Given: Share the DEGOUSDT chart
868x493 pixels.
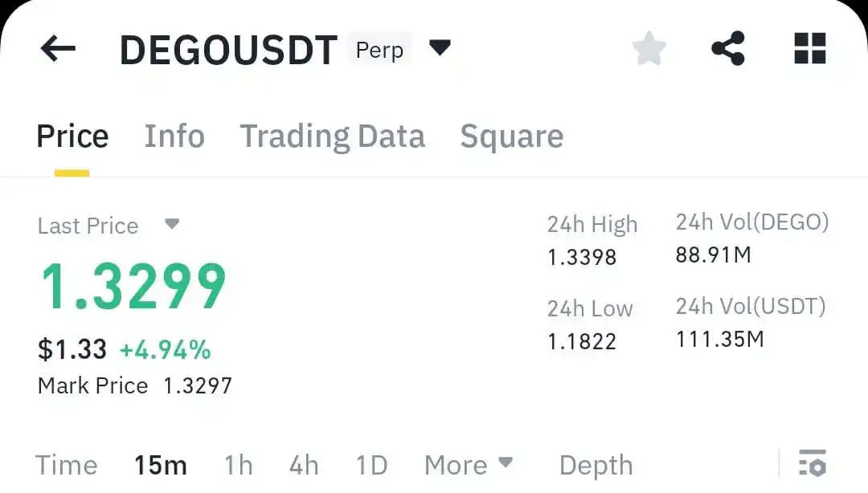Looking at the screenshot, I should click(728, 48).
